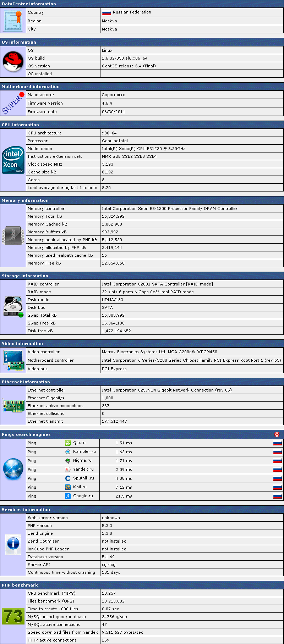Open the Nigma.ru link
Image resolution: width=284 pixels, height=644 pixels.
pos(82,460)
